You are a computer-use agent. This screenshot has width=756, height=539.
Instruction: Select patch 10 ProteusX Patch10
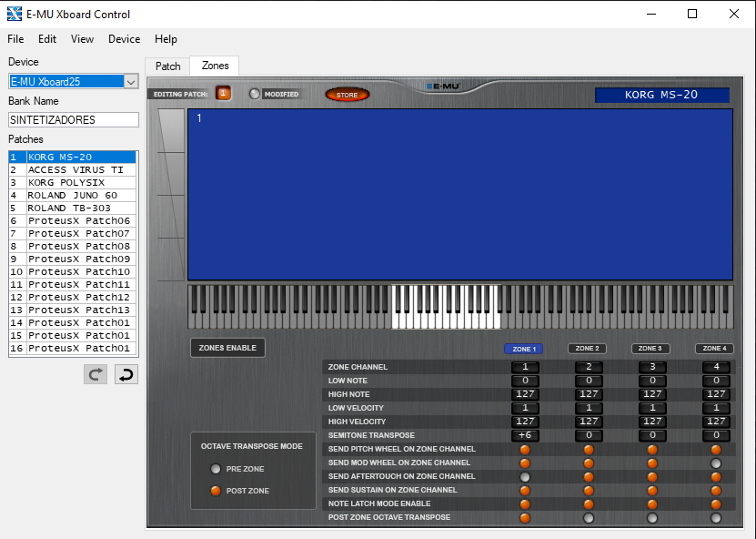(72, 271)
